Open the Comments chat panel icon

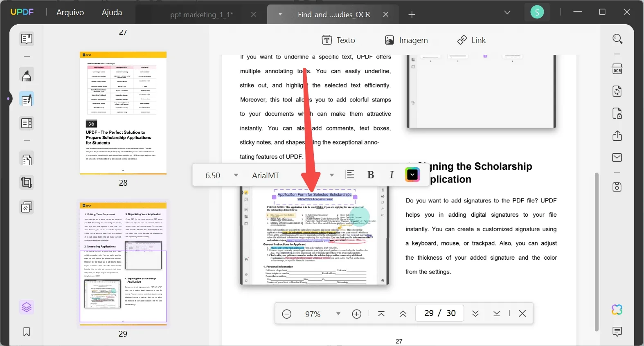[x=617, y=331]
